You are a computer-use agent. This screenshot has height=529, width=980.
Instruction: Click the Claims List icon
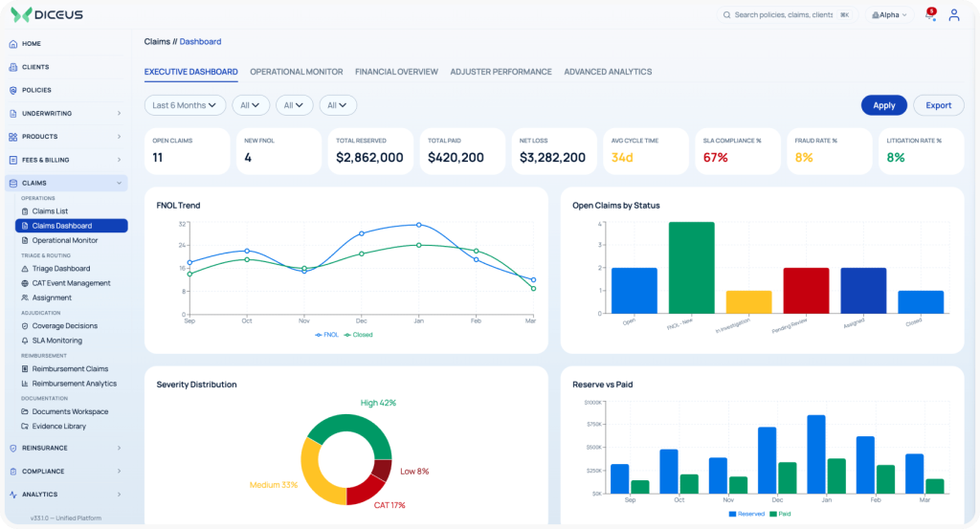[25, 211]
